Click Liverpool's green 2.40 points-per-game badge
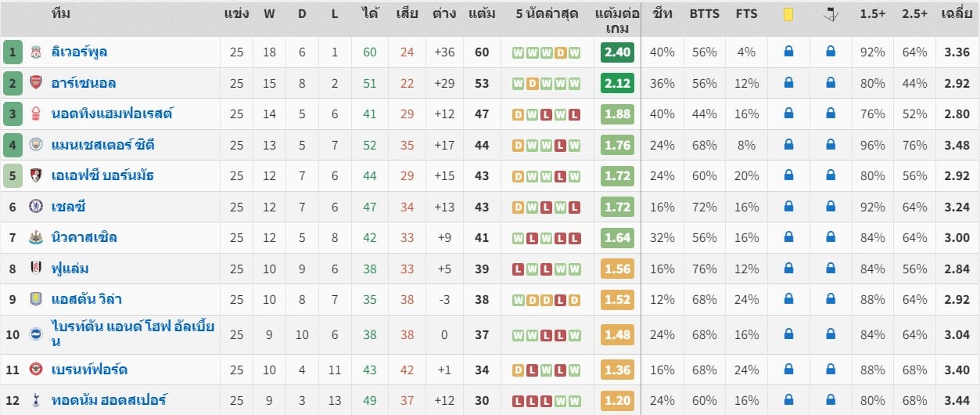The height and width of the screenshot is (415, 980). 617,52
